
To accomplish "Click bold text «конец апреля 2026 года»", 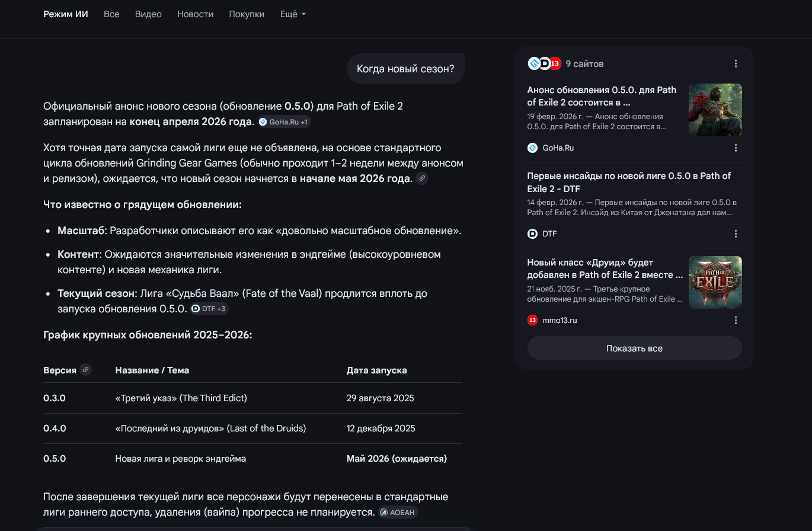I will 191,121.
